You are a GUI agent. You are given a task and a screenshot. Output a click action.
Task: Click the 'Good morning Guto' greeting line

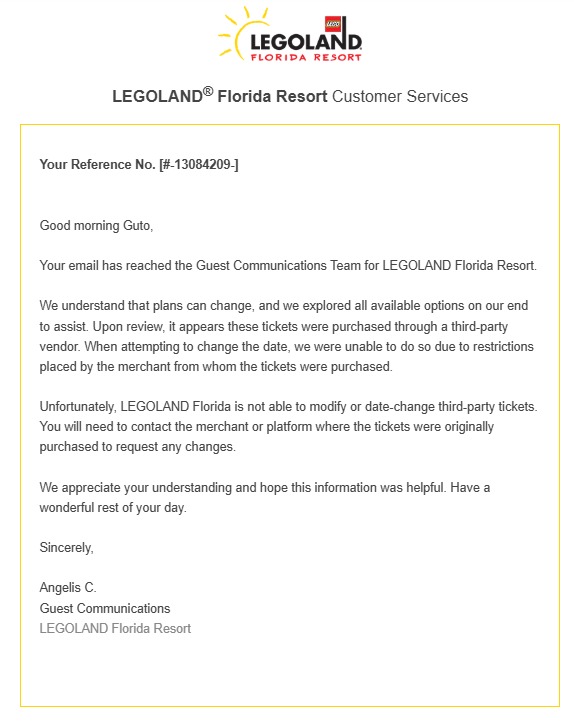click(96, 226)
